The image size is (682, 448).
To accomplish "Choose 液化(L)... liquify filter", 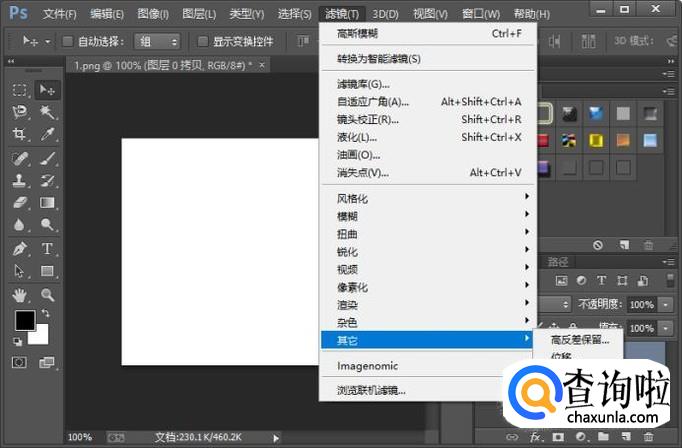I will [428, 137].
